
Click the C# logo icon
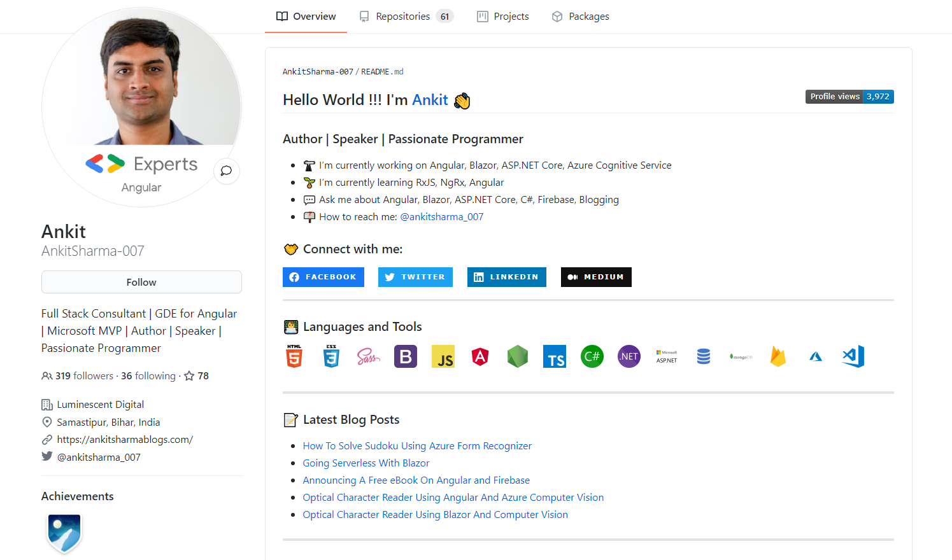(592, 356)
